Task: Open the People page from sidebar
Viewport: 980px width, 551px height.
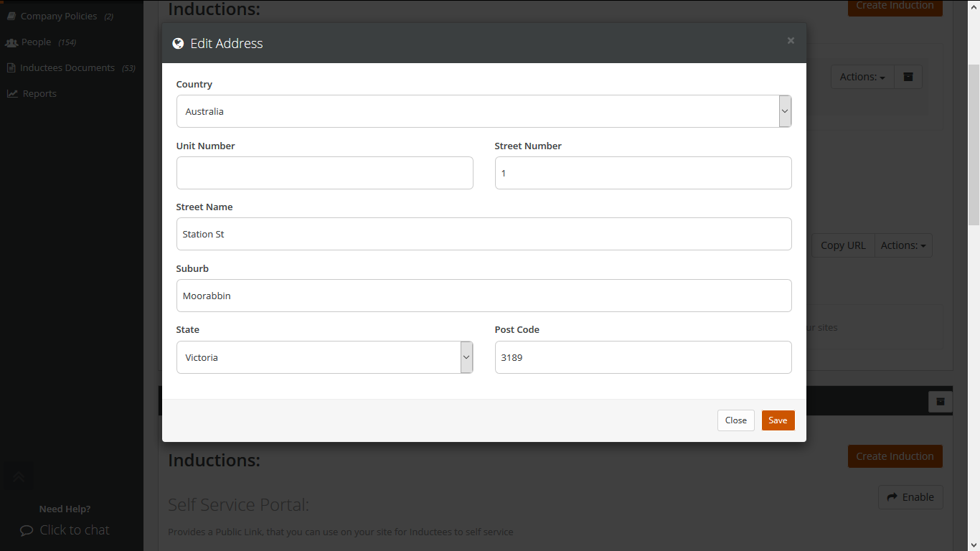Action: pyautogui.click(x=36, y=42)
